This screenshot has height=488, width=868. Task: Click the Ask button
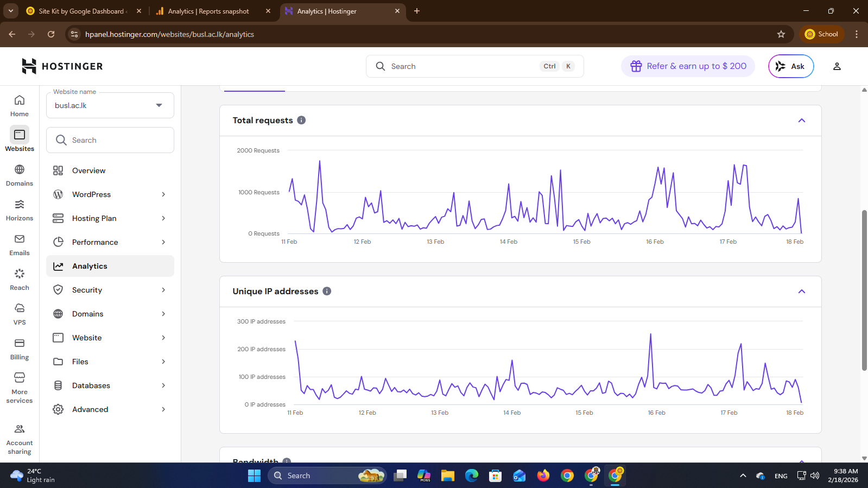(790, 66)
